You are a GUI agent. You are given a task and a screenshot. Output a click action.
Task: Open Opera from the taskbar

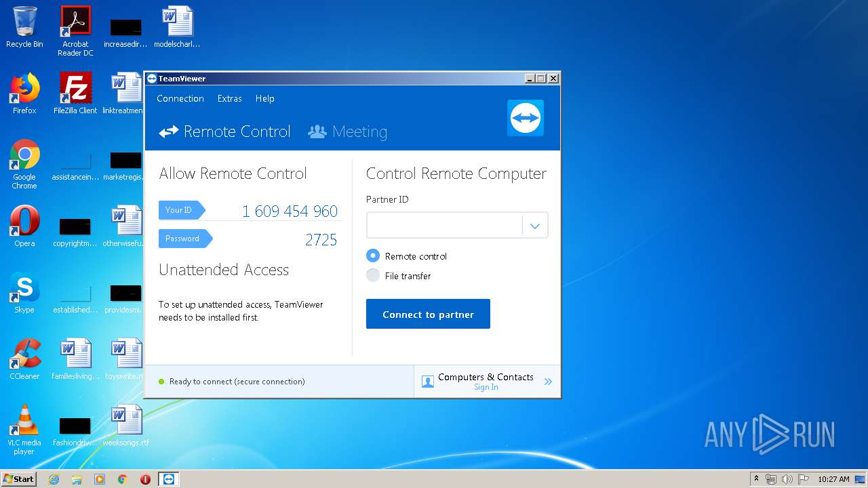point(145,479)
